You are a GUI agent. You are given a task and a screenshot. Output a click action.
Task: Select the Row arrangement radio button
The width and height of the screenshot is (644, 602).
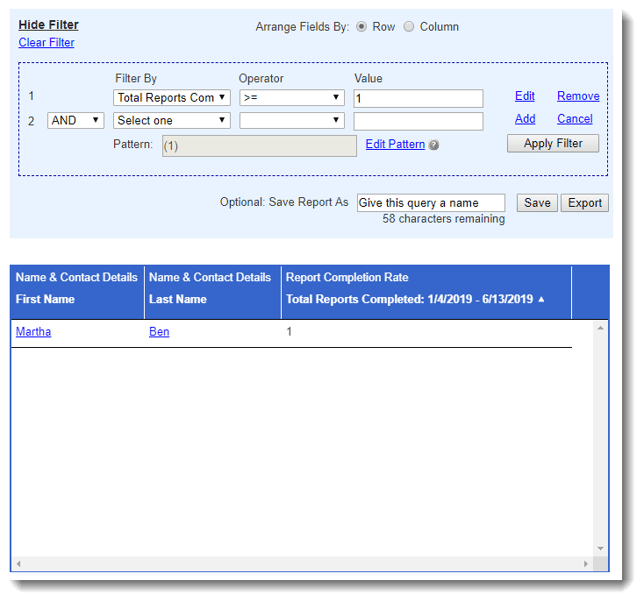click(x=362, y=27)
